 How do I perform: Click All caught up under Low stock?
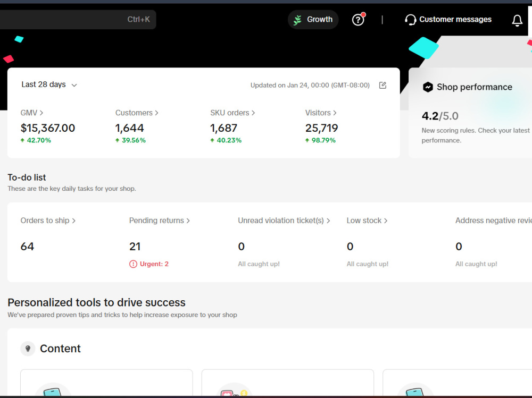coord(368,264)
